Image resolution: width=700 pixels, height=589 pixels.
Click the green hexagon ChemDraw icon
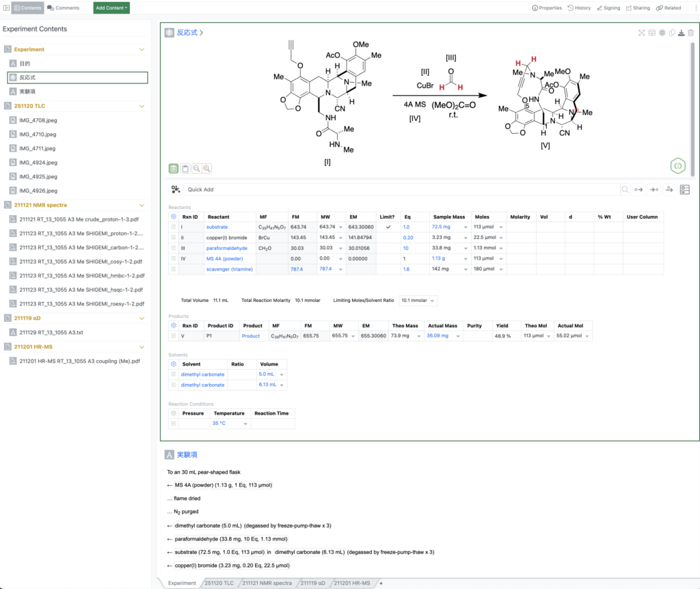pos(677,165)
